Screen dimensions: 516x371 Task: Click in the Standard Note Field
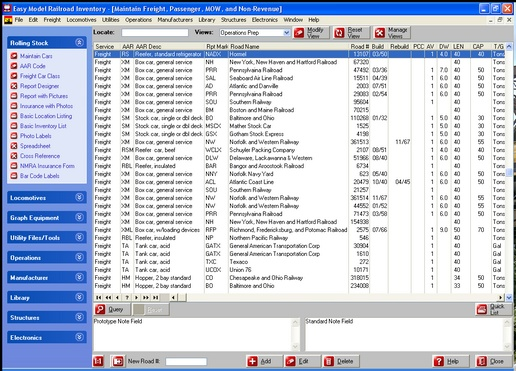click(x=404, y=334)
